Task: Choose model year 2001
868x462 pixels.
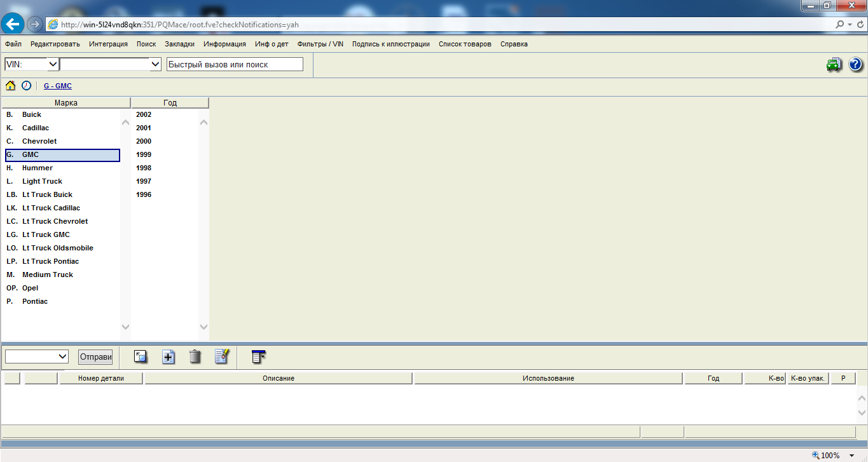Action: click(144, 128)
